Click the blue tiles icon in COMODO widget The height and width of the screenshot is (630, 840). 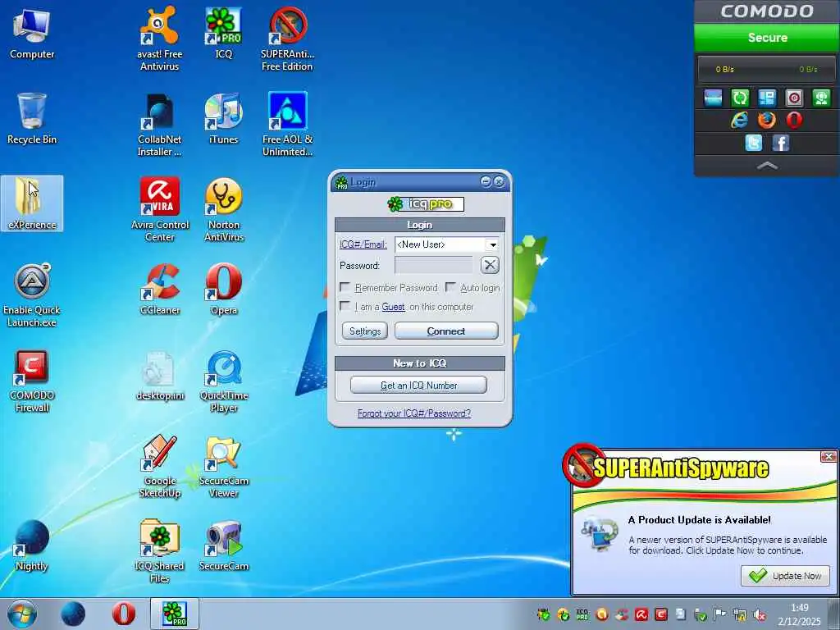(x=767, y=98)
